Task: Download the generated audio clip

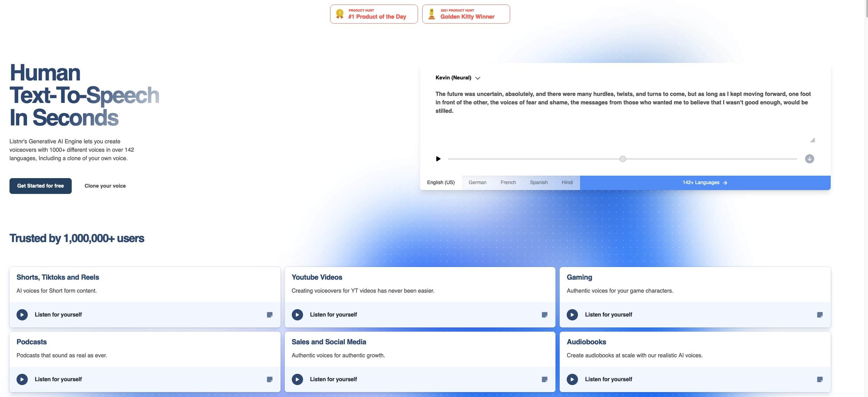Action: coord(809,159)
